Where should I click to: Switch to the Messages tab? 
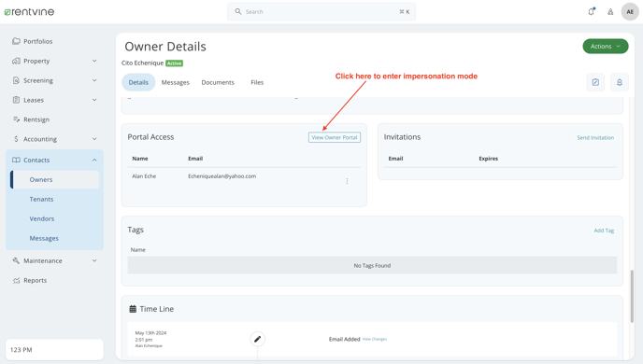click(x=175, y=82)
